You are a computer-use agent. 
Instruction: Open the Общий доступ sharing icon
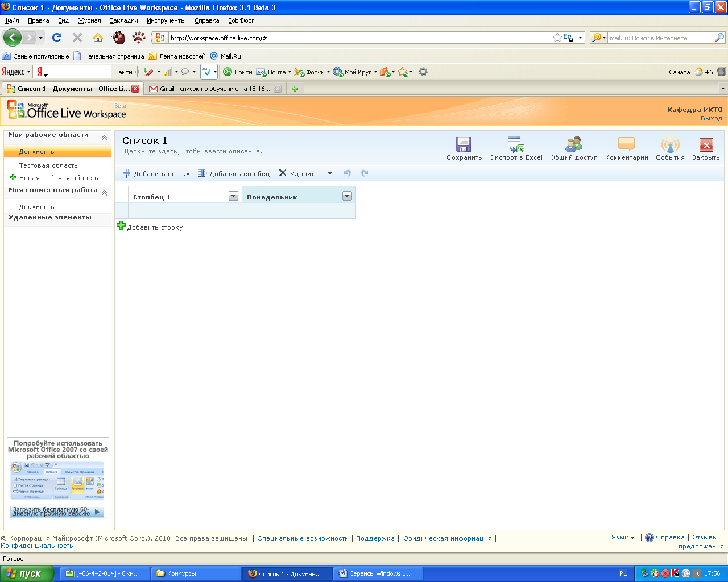573,144
